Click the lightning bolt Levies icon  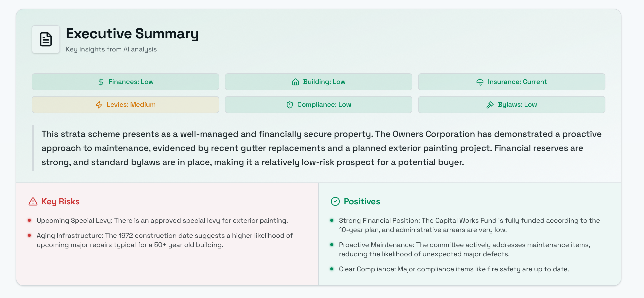click(x=99, y=105)
